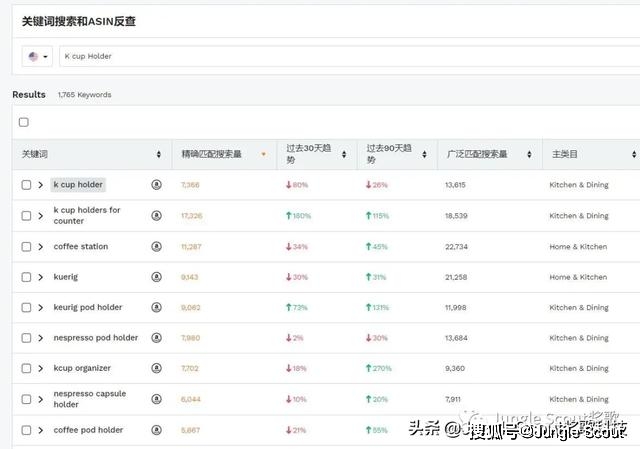The image size is (640, 449).
Task: Click broad search volume 13,615
Action: pyautogui.click(x=455, y=185)
